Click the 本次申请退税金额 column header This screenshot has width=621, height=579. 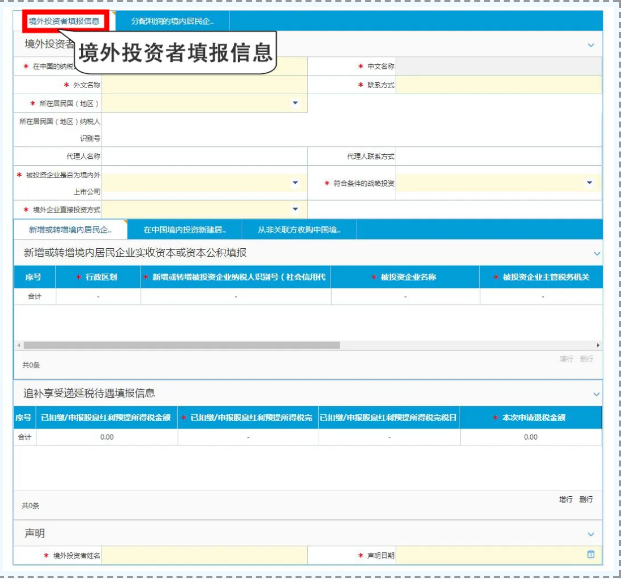pos(531,418)
